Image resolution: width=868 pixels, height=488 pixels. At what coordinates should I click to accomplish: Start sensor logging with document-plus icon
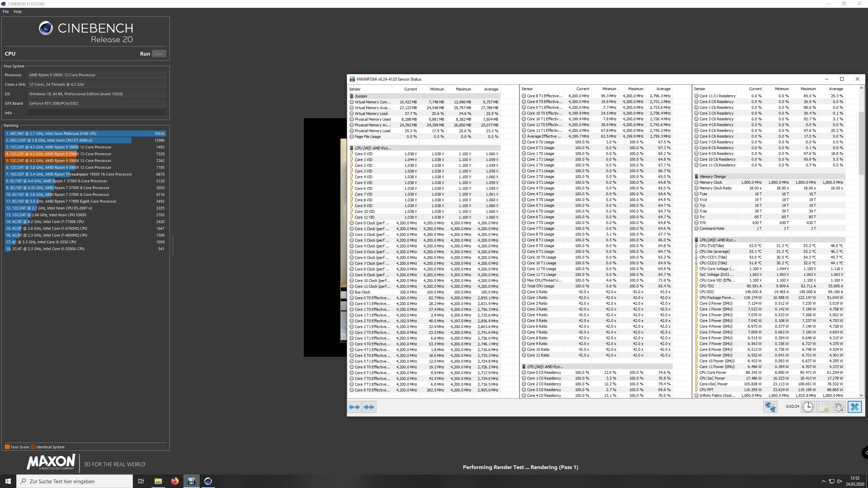tap(823, 407)
